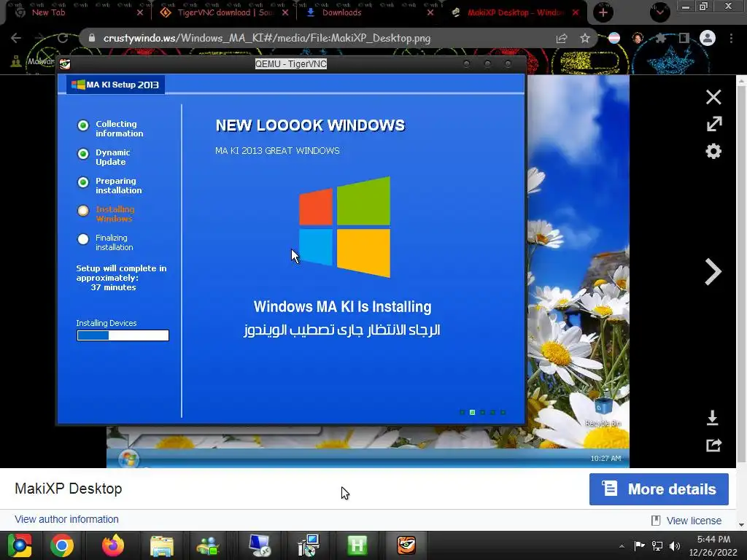Click the share/embed icon in the media viewer

(713, 446)
